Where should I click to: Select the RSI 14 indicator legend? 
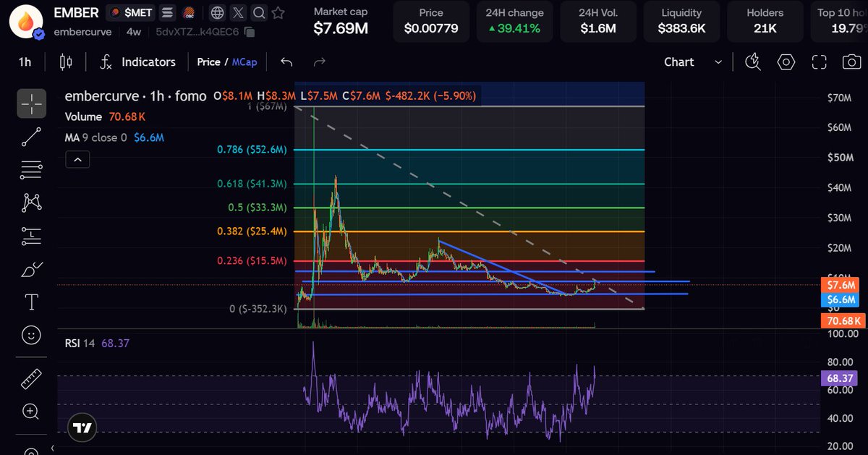[97, 343]
